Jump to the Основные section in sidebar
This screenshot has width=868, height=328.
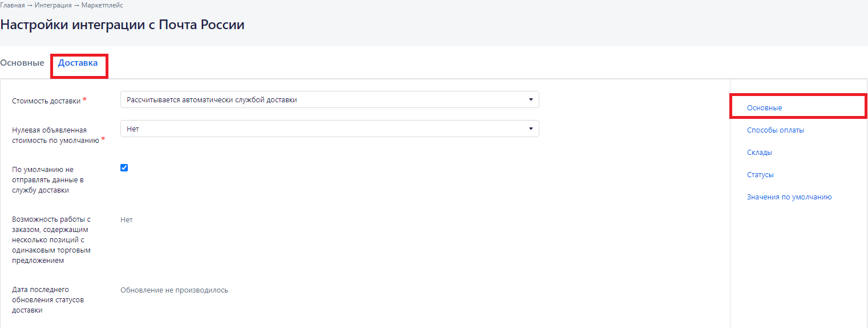pyautogui.click(x=764, y=107)
